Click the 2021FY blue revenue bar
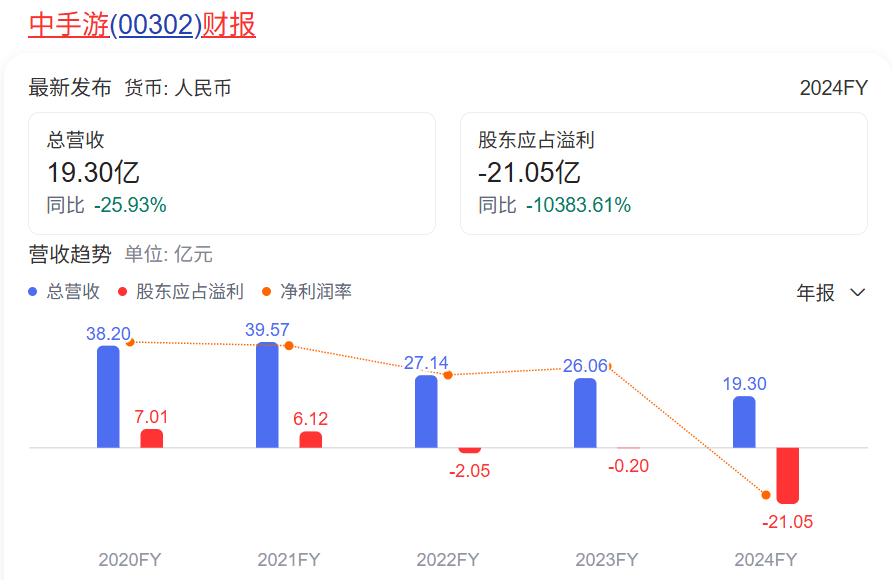Image resolution: width=892 pixels, height=580 pixels. coord(267,395)
